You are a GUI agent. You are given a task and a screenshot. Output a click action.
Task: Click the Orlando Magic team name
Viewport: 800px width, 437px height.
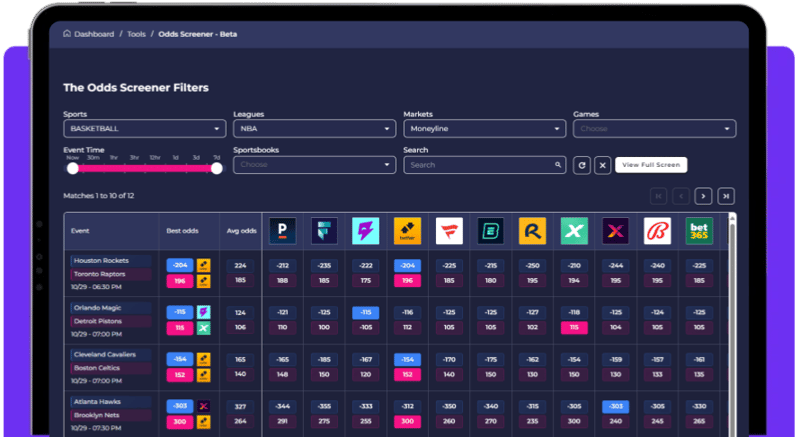(97, 308)
